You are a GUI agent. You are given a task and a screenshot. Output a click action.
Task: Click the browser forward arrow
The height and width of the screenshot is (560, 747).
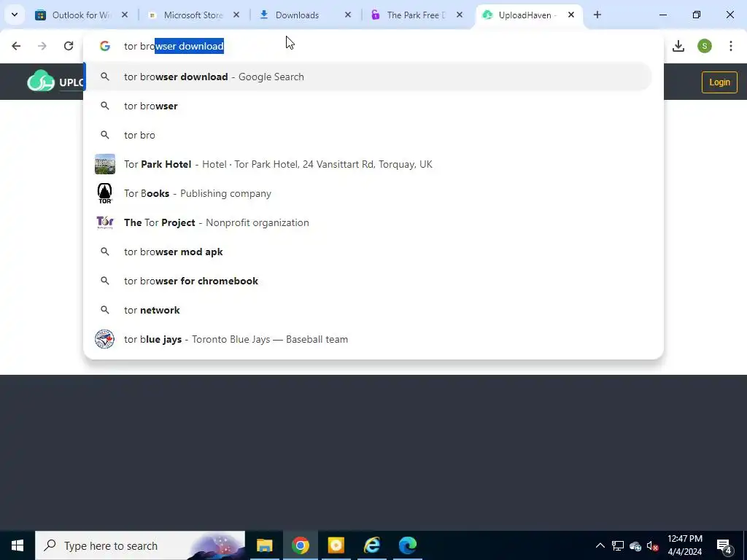42,46
